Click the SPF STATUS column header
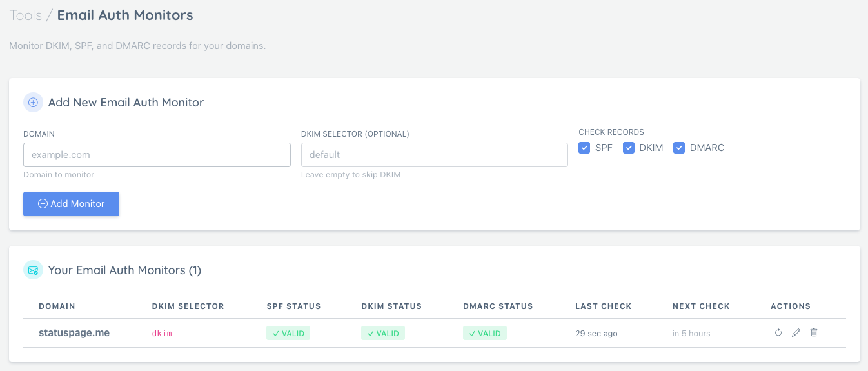The width and height of the screenshot is (868, 371). click(x=293, y=306)
